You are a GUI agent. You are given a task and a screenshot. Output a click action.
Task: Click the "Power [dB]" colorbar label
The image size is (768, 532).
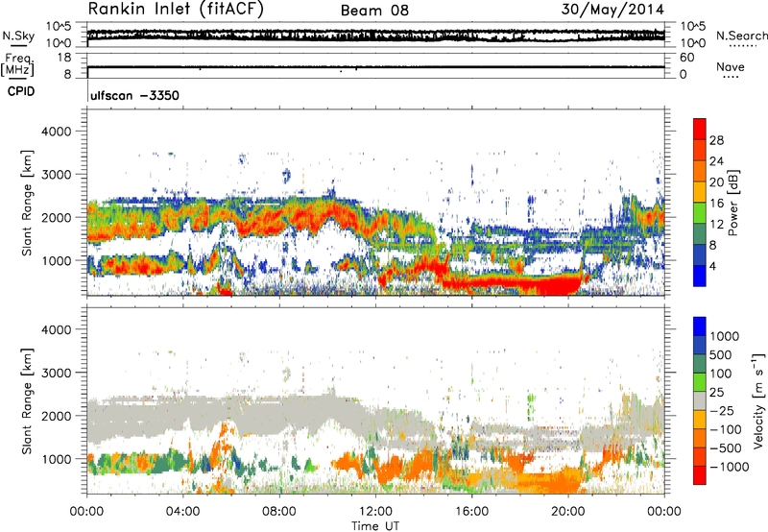click(x=733, y=203)
